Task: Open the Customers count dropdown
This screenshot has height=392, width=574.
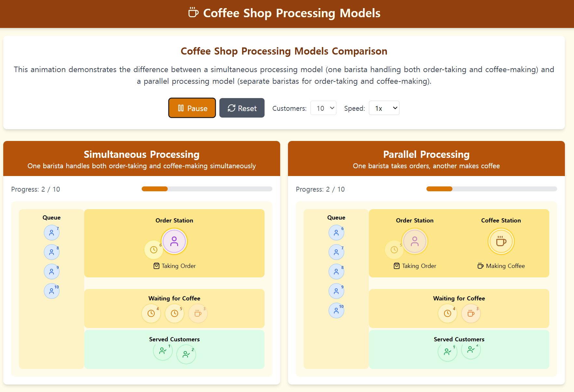Action: pyautogui.click(x=323, y=108)
